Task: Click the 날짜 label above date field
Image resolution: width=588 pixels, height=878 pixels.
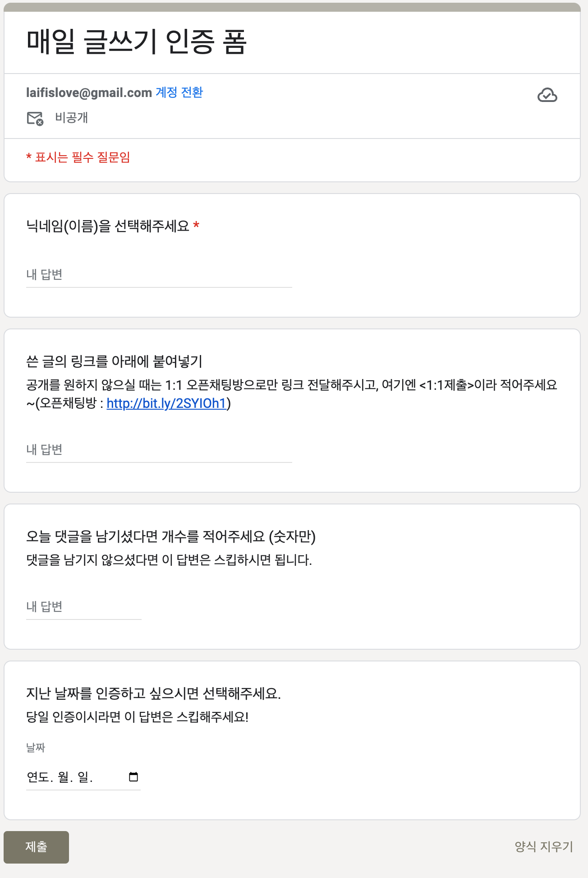Action: 36,748
